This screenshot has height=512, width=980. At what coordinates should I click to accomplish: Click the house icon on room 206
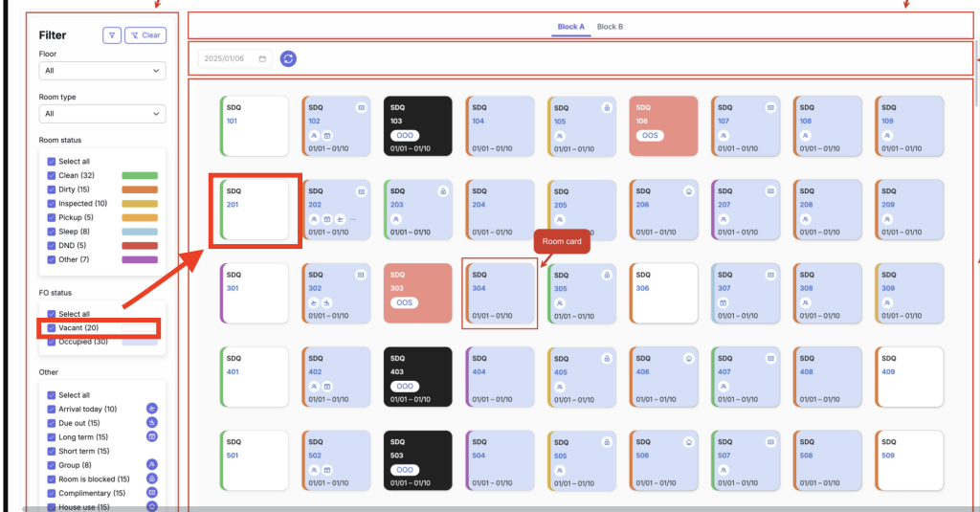(688, 191)
